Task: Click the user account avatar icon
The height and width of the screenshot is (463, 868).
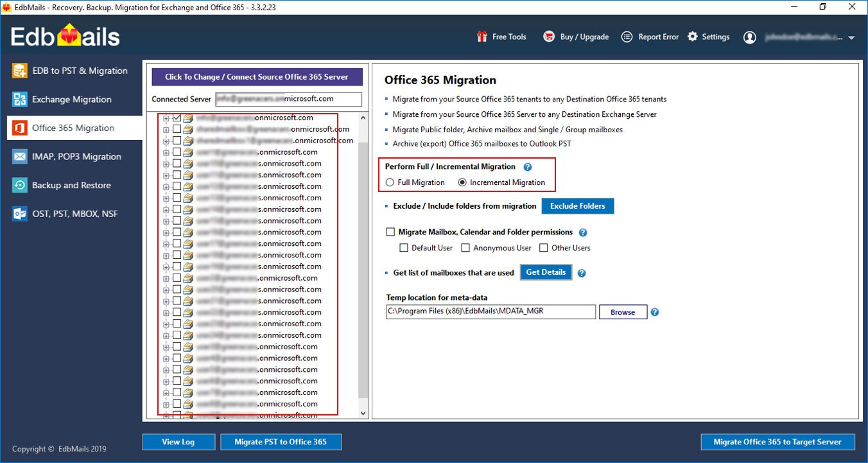Action: tap(750, 37)
